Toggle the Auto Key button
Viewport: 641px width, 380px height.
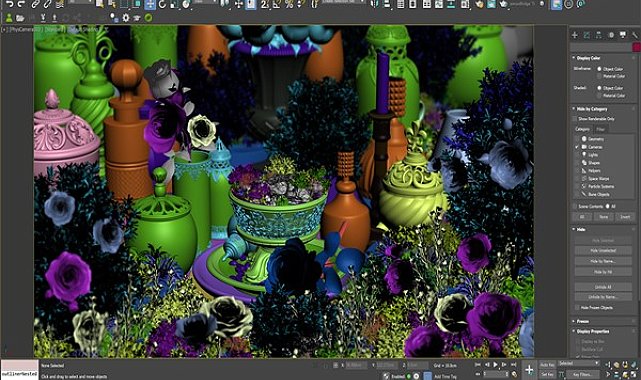pyautogui.click(x=547, y=365)
